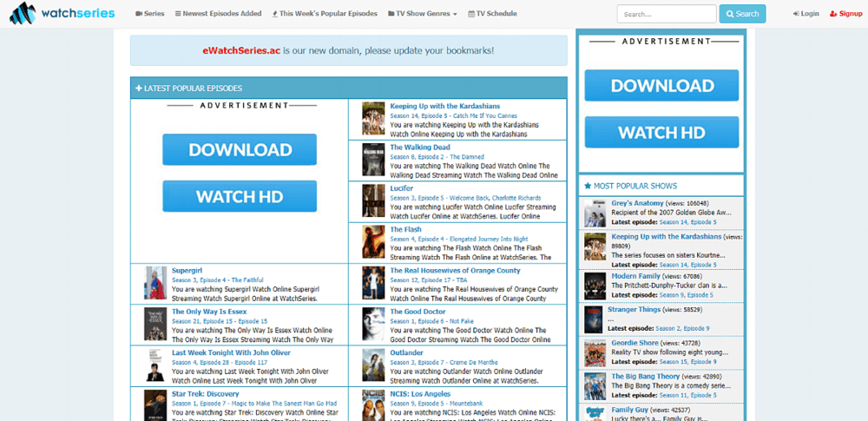Open the TV Schedule page
Screen dimensions: 868x421
click(492, 13)
